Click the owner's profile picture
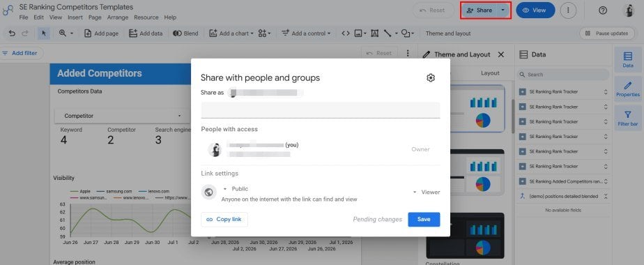Screen dimensions: 644x265 click(215, 149)
